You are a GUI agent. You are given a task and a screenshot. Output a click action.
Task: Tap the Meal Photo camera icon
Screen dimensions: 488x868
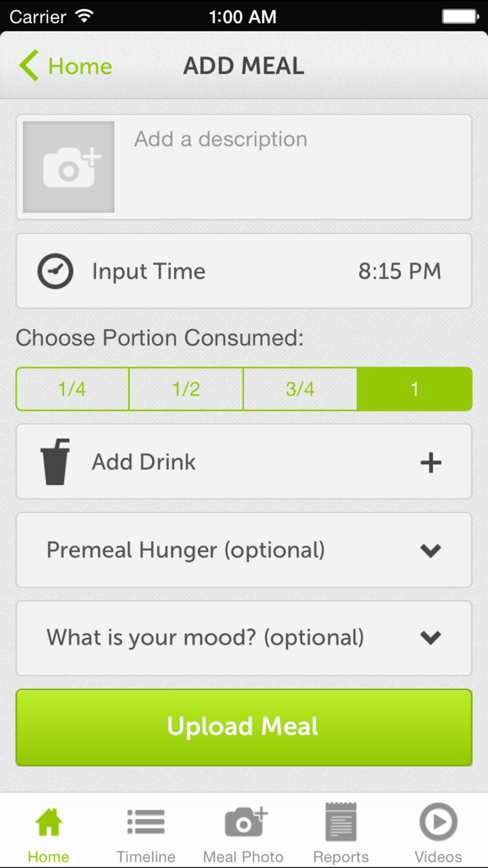tap(244, 823)
